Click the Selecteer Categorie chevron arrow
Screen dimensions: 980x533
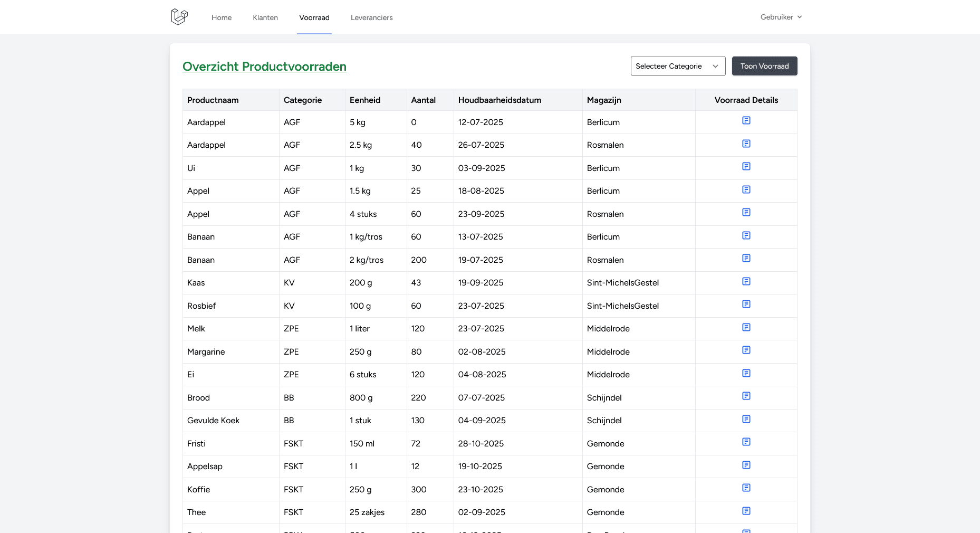[x=716, y=66]
